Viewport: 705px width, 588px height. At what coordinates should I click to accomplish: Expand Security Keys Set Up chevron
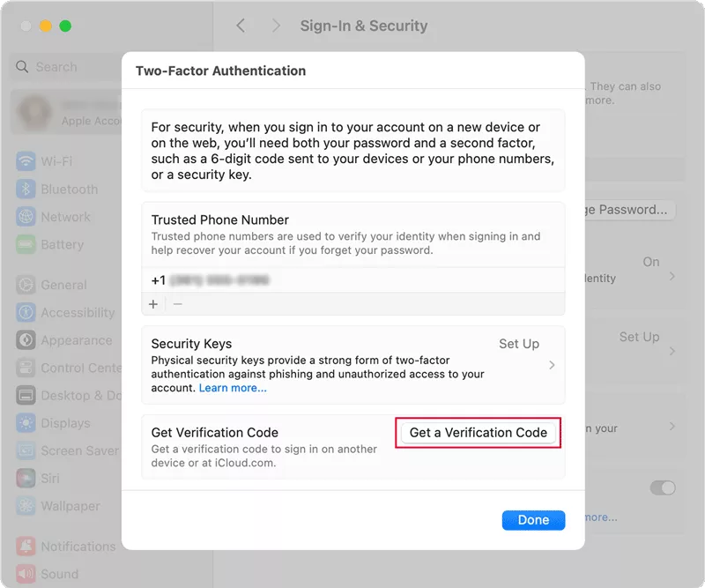point(552,365)
